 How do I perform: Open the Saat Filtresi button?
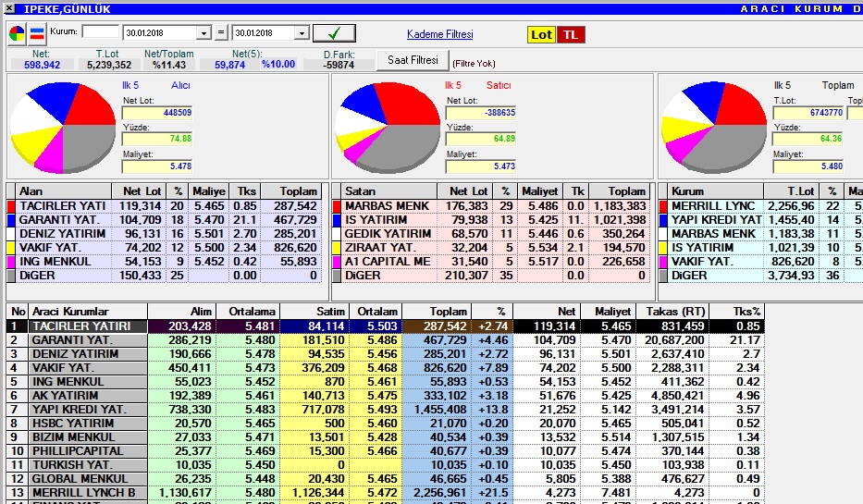click(x=413, y=60)
